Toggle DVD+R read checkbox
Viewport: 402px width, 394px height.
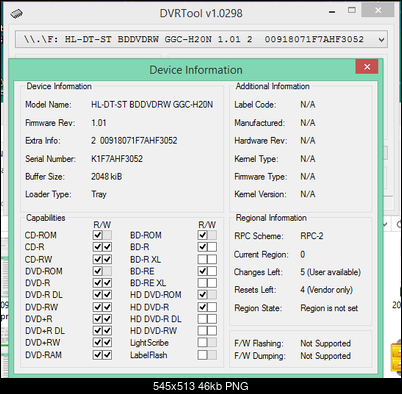[x=98, y=319]
